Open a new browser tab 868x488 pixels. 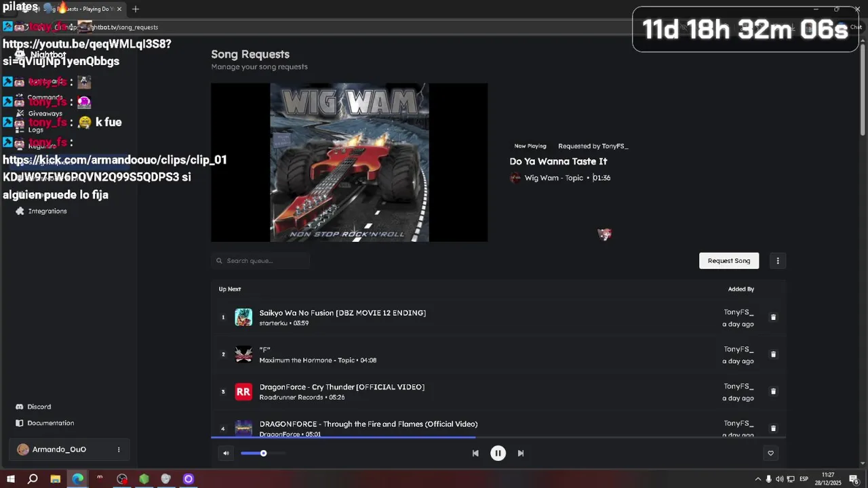136,9
